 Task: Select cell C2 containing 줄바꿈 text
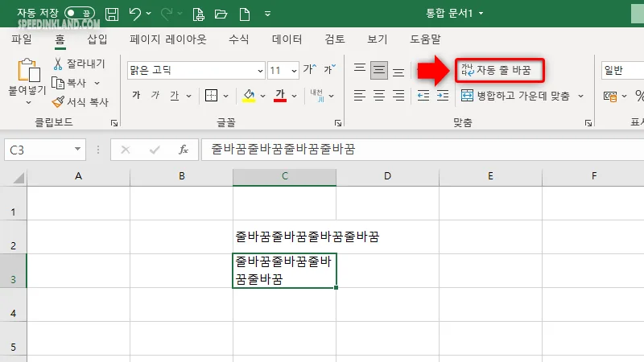pos(284,237)
